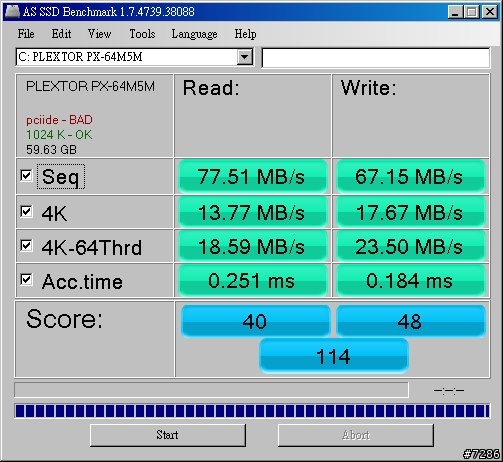Close the AS SSD Benchmark window
Image resolution: width=503 pixels, height=462 pixels.
coord(490,12)
